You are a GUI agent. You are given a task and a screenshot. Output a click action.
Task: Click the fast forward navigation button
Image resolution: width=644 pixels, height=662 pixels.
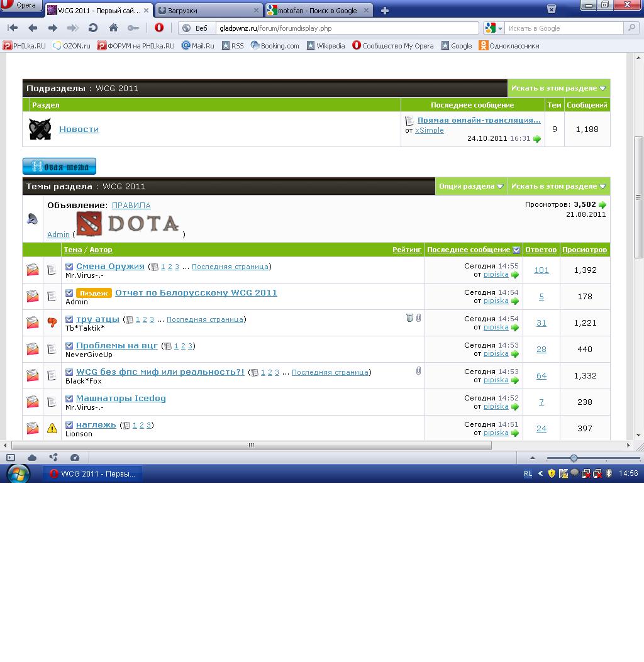72,28
